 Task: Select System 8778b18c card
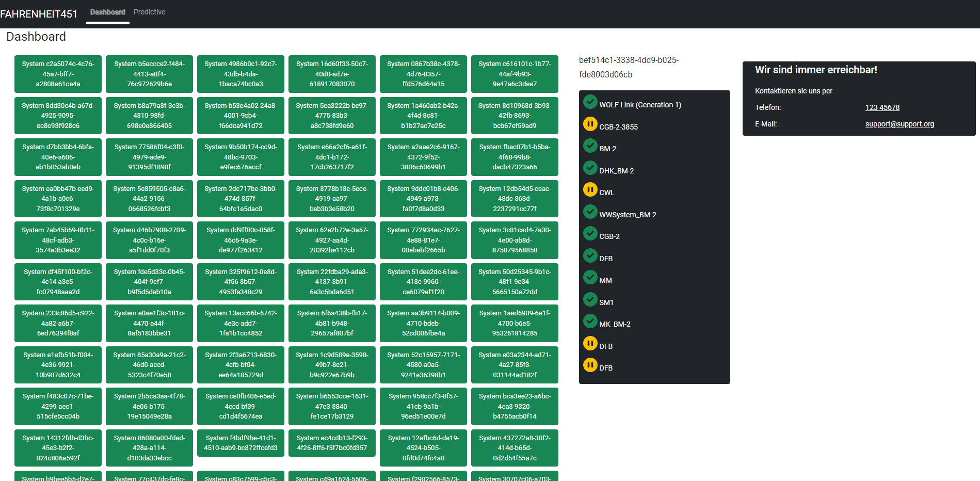click(x=332, y=199)
